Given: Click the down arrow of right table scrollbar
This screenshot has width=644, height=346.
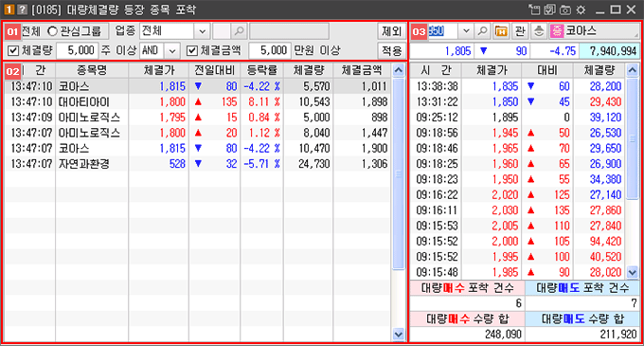Looking at the screenshot, I should coord(633,272).
